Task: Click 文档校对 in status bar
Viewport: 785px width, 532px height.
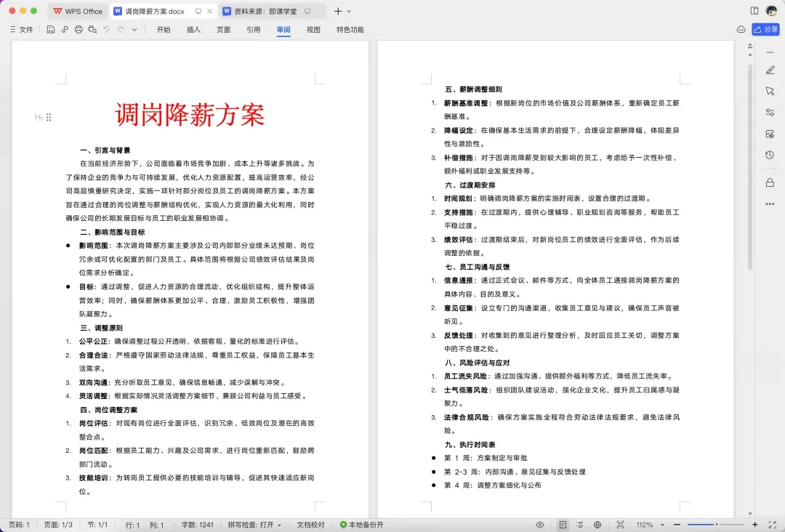Action: (311, 525)
